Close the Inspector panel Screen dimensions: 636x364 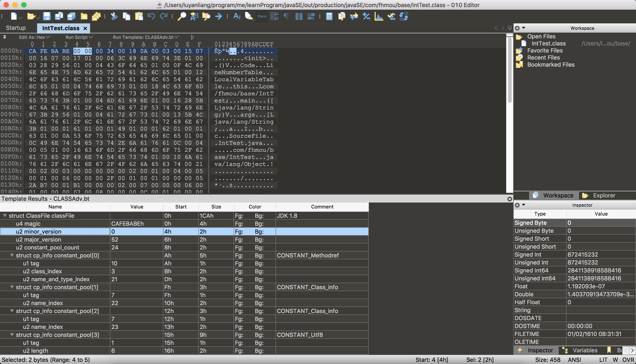[x=517, y=205]
